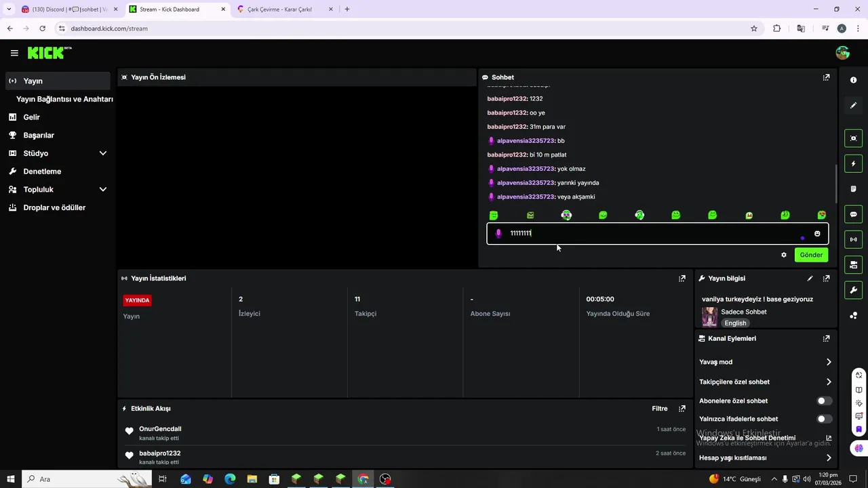Pop out the Yayın bilgisi panel
The height and width of the screenshot is (488, 868).
click(x=826, y=279)
